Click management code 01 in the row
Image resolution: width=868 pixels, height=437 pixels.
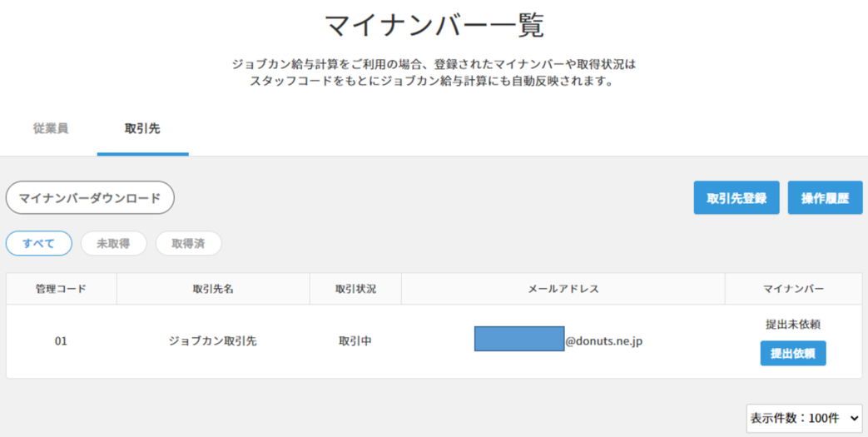pyautogui.click(x=61, y=341)
